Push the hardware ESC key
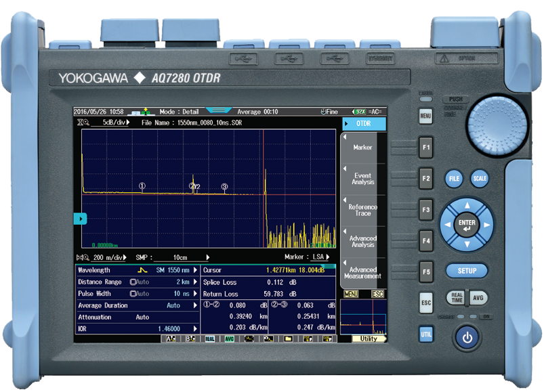 pos(426,303)
